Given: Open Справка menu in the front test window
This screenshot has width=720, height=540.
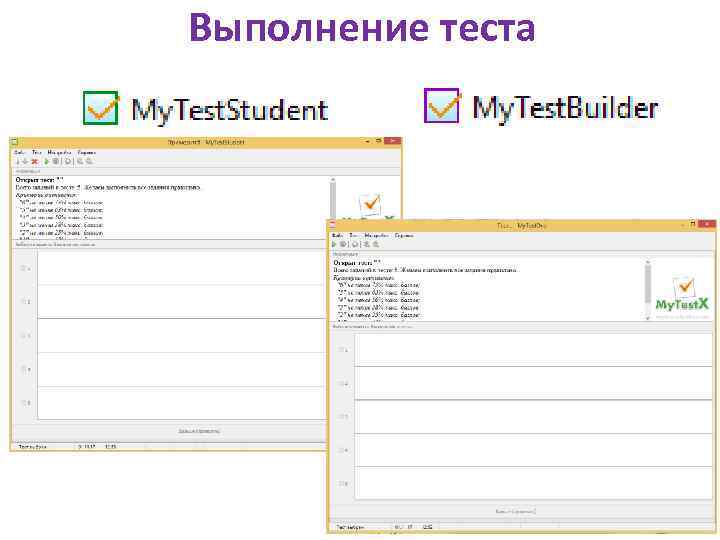Looking at the screenshot, I should coord(404,235).
